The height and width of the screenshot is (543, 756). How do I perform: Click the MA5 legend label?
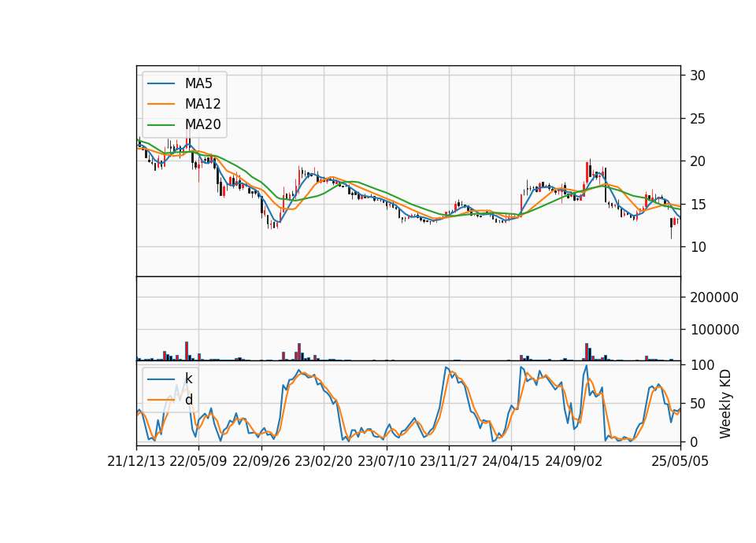pyautogui.click(x=198, y=83)
